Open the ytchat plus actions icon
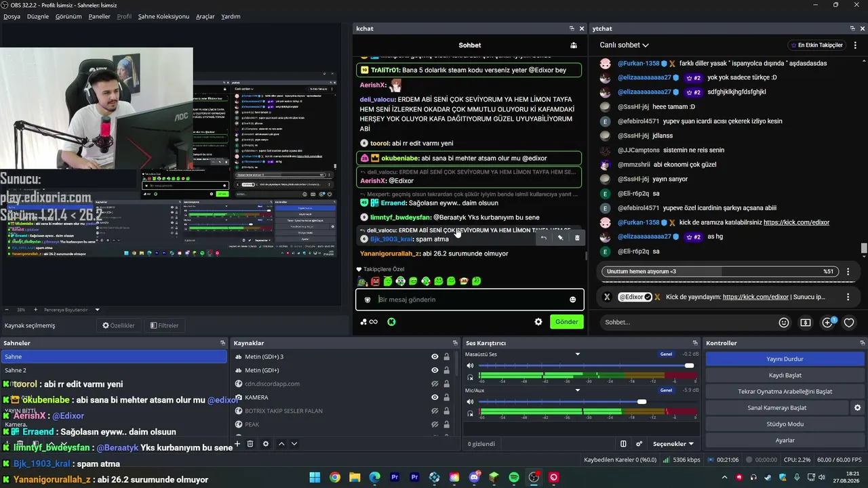 pyautogui.click(x=827, y=323)
